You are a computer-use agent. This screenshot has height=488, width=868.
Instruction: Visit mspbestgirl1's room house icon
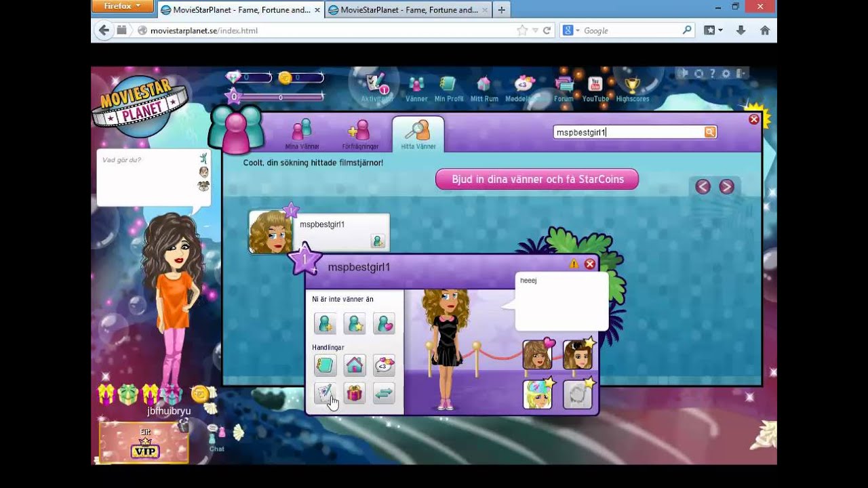pyautogui.click(x=355, y=365)
